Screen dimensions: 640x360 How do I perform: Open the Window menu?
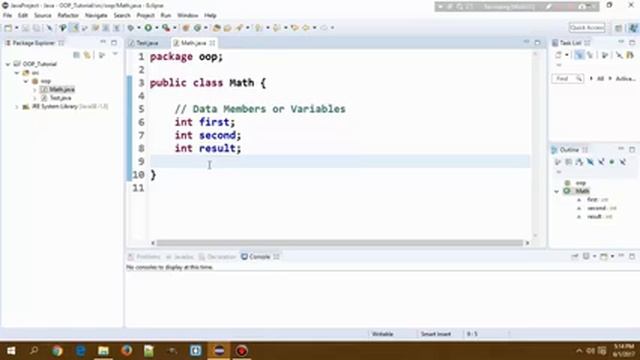click(187, 16)
